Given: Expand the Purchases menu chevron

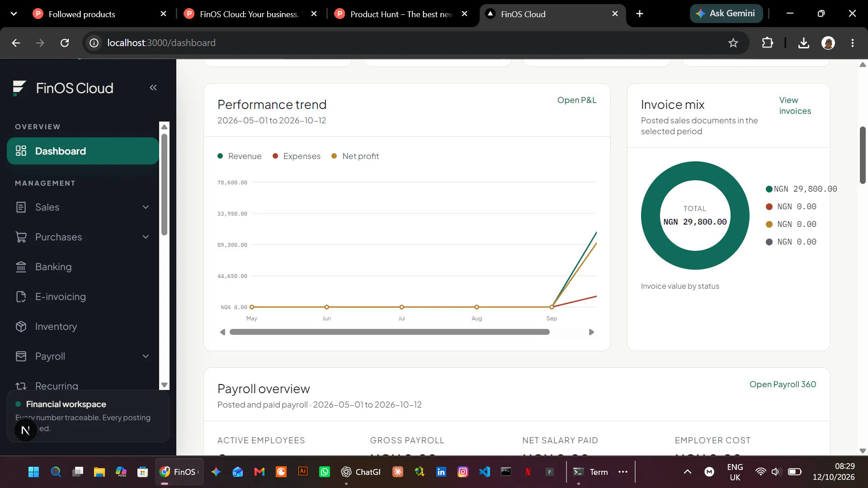Looking at the screenshot, I should coord(146,237).
